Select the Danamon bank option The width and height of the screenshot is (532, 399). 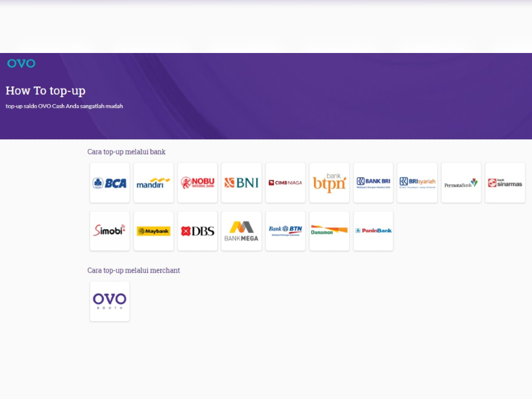(x=329, y=231)
